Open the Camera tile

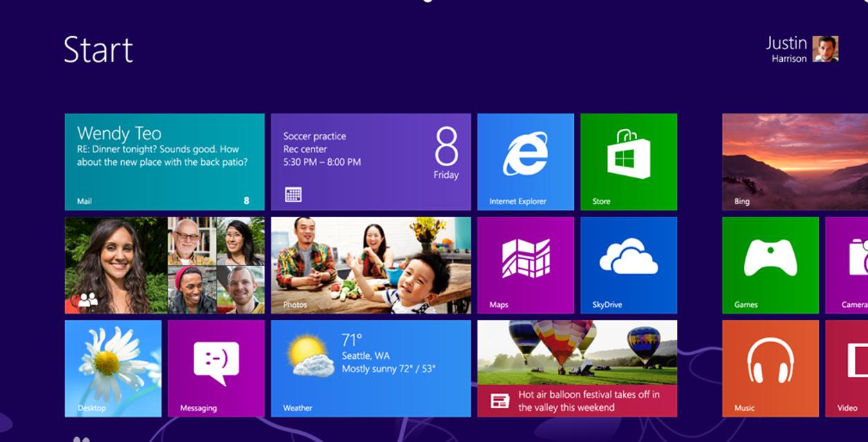tap(847, 265)
